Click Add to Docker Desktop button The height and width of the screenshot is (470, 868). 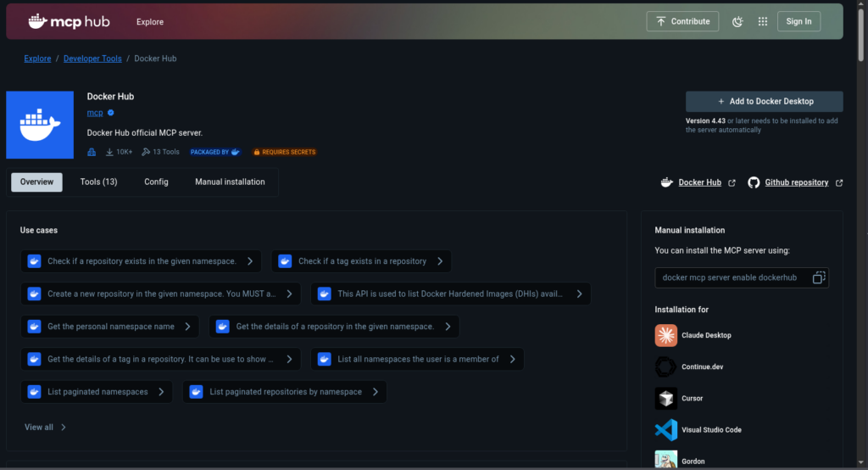(765, 102)
